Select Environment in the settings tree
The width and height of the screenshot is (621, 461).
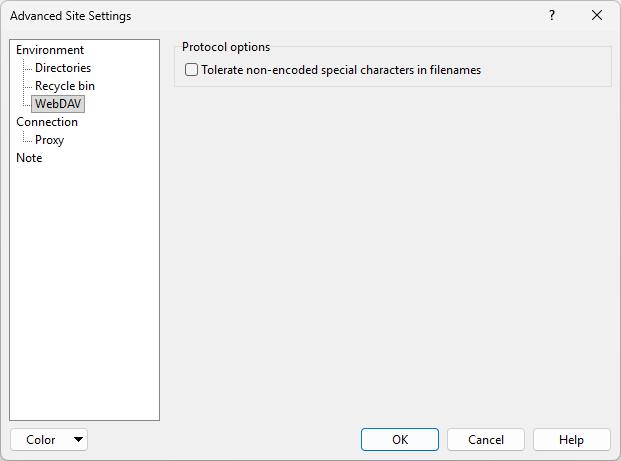pos(50,50)
